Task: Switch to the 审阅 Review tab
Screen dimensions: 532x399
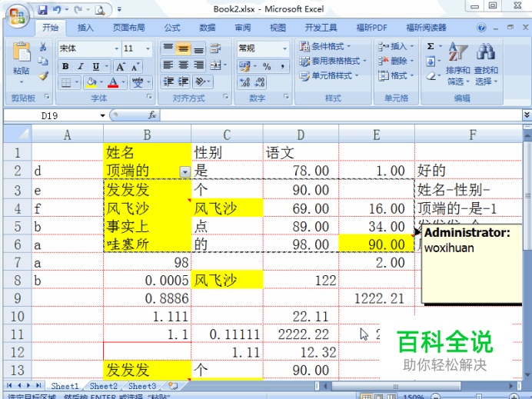Action: [x=243, y=28]
